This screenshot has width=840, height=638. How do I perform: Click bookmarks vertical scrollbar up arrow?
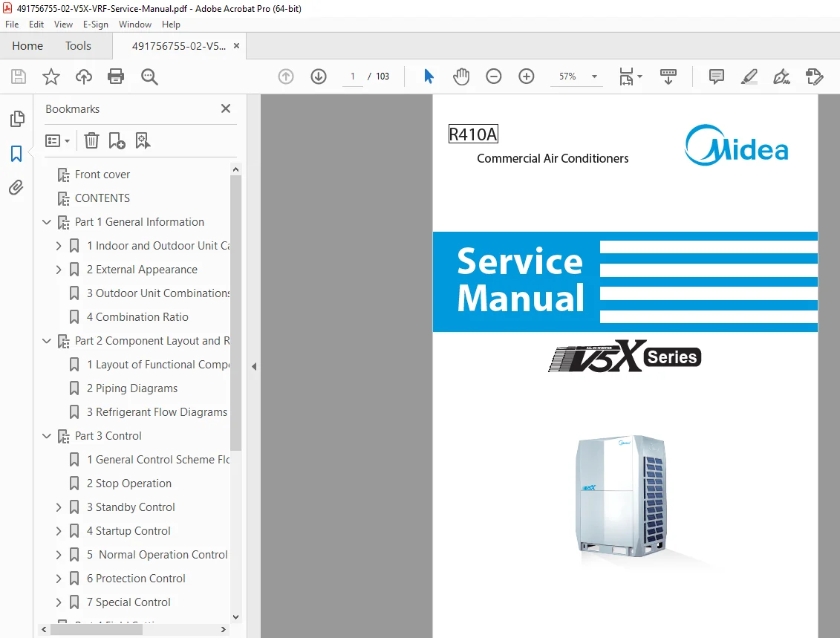(x=235, y=169)
